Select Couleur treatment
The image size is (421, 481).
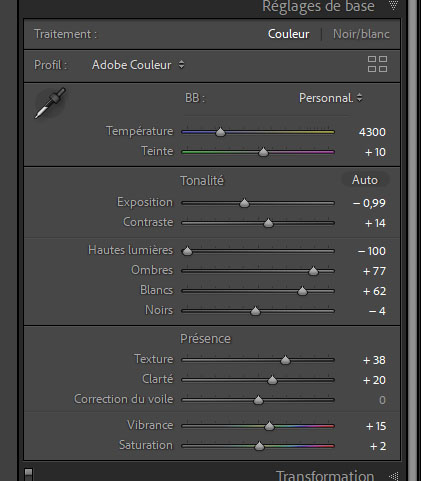(x=289, y=34)
